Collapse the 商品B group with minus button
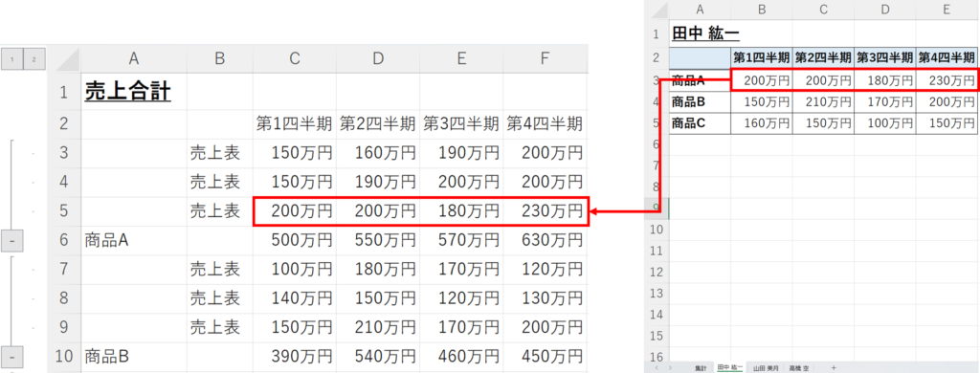This screenshot has width=980, height=373. (x=11, y=358)
